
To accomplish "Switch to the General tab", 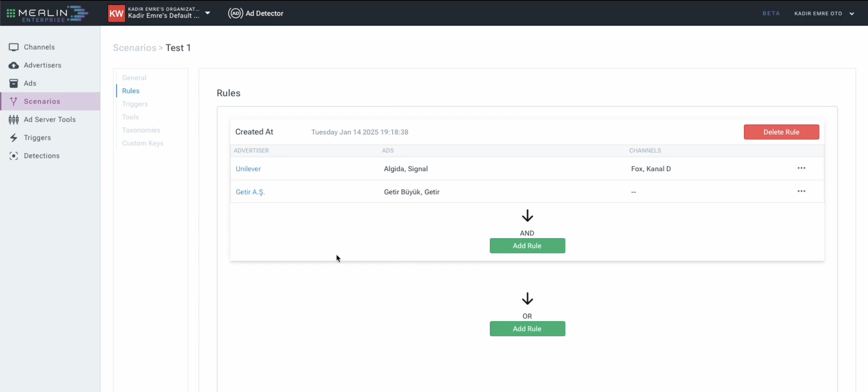I will (134, 78).
